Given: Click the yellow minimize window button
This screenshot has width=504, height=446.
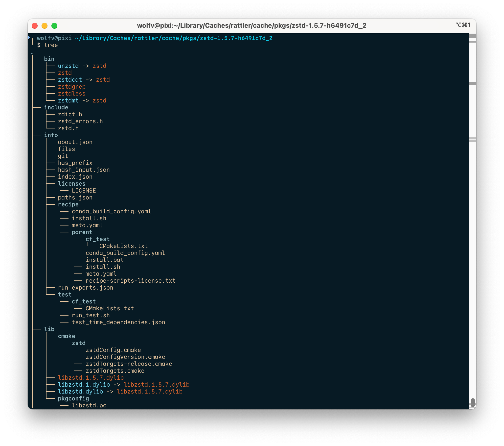Looking at the screenshot, I should coord(45,26).
